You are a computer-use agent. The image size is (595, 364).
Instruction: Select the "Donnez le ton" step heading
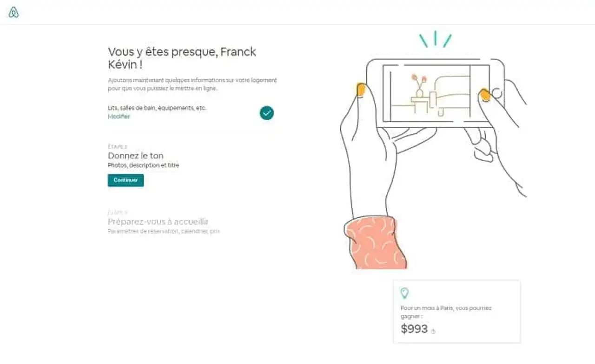[x=136, y=156]
